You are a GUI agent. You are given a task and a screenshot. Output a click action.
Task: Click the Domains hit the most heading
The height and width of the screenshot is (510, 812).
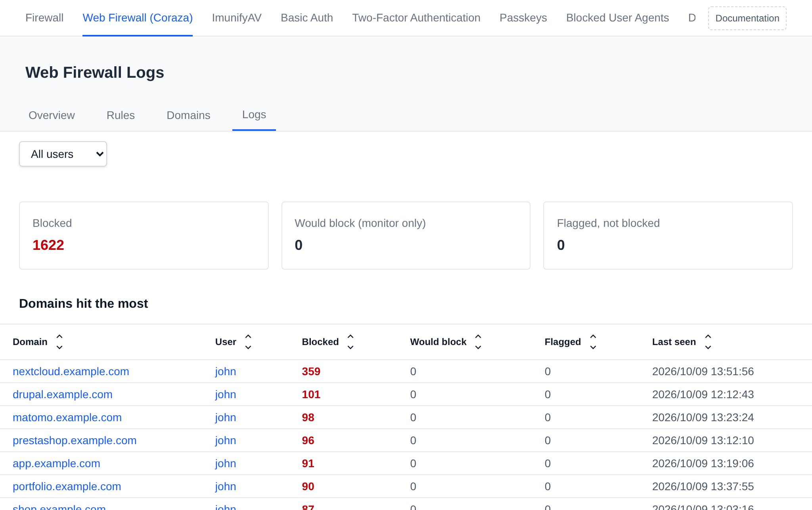pyautogui.click(x=84, y=303)
